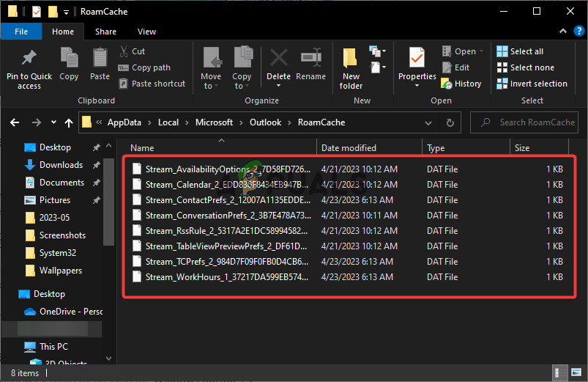The image size is (588, 382).
Task: Click Microsoft in the address path
Action: [214, 122]
